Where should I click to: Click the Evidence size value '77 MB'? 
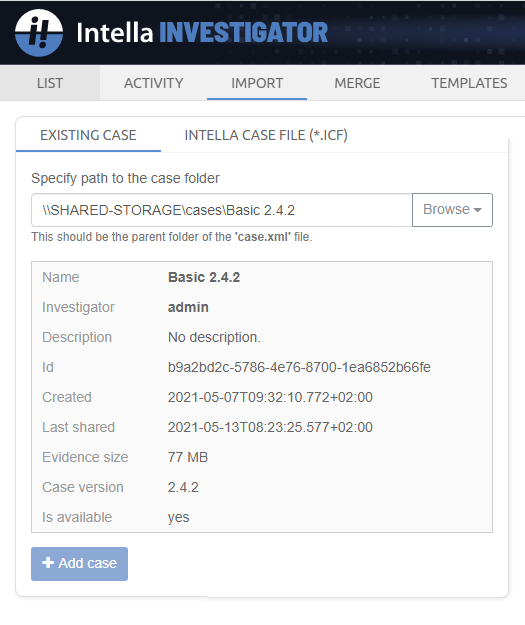click(x=188, y=457)
